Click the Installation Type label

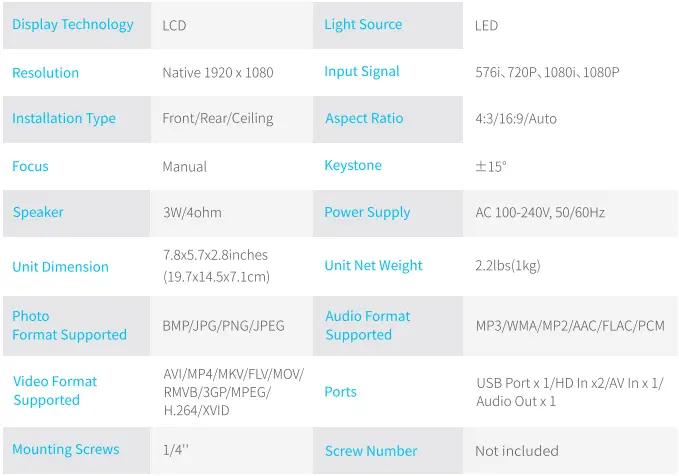64,119
